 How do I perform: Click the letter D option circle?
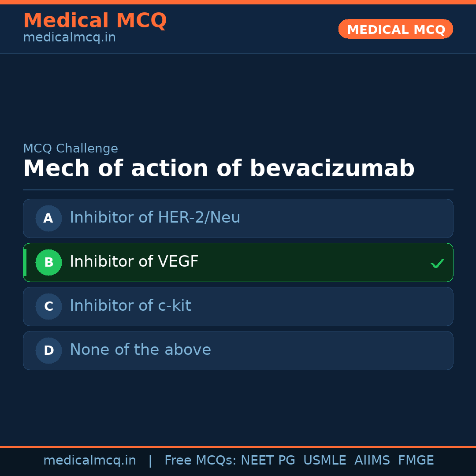click(48, 350)
